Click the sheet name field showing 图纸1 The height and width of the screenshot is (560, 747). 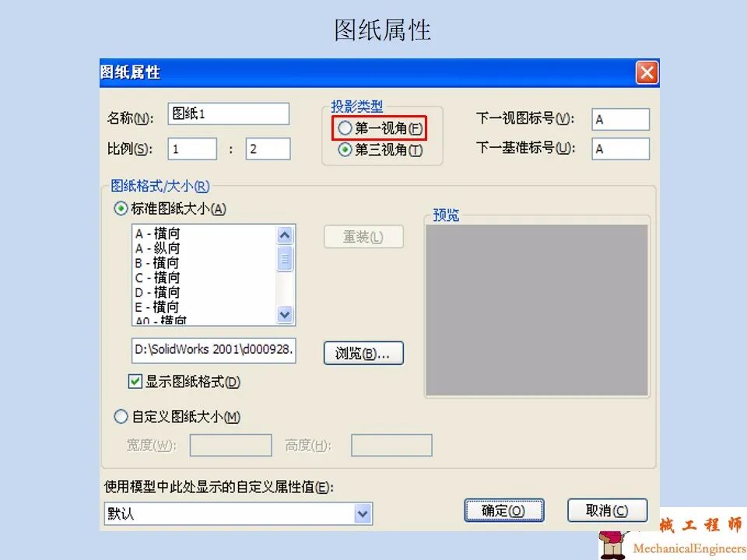(228, 113)
